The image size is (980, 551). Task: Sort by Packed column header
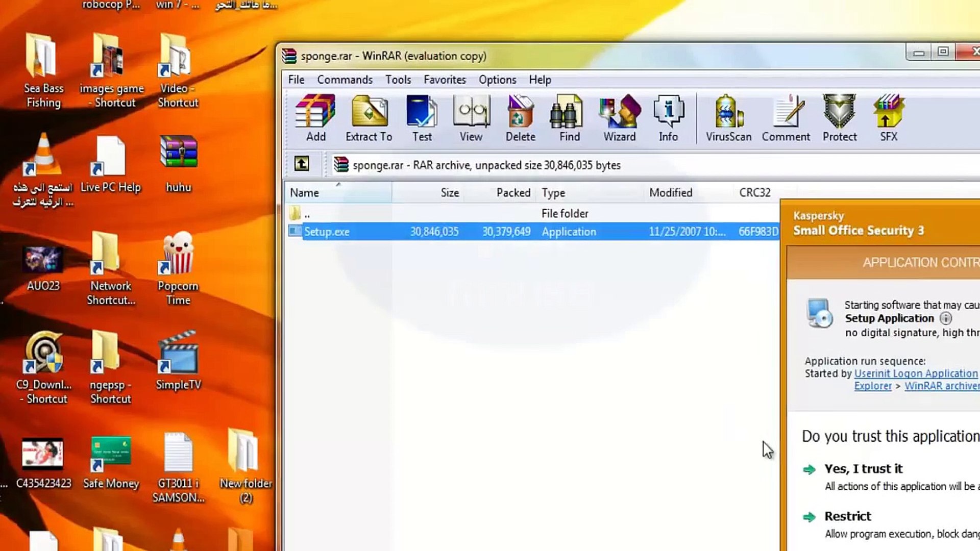point(500,193)
